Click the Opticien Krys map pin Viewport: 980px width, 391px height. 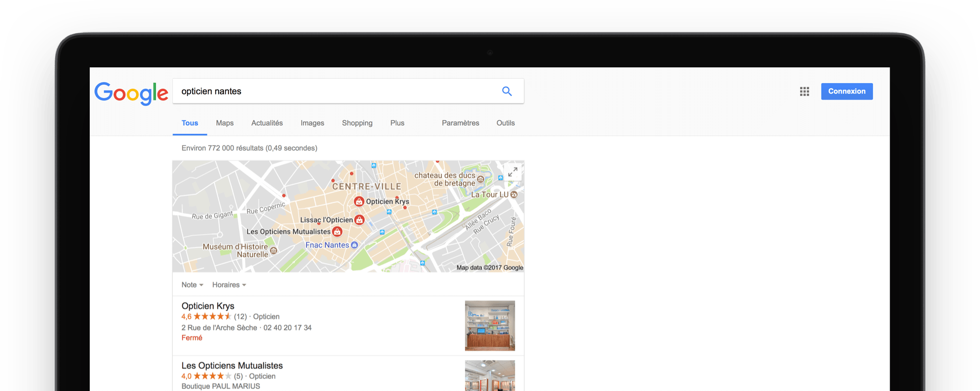coord(359,202)
